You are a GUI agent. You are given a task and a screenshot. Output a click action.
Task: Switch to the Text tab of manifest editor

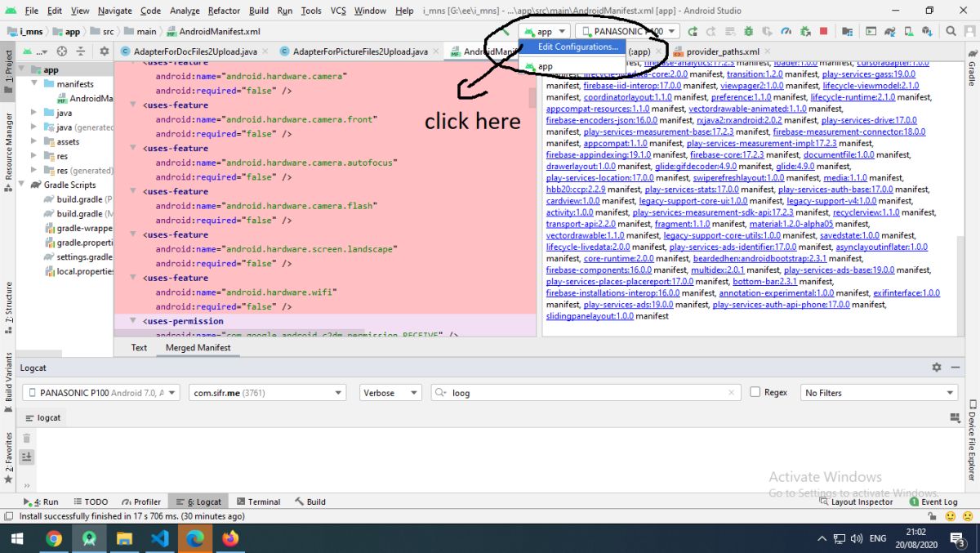[x=139, y=347]
